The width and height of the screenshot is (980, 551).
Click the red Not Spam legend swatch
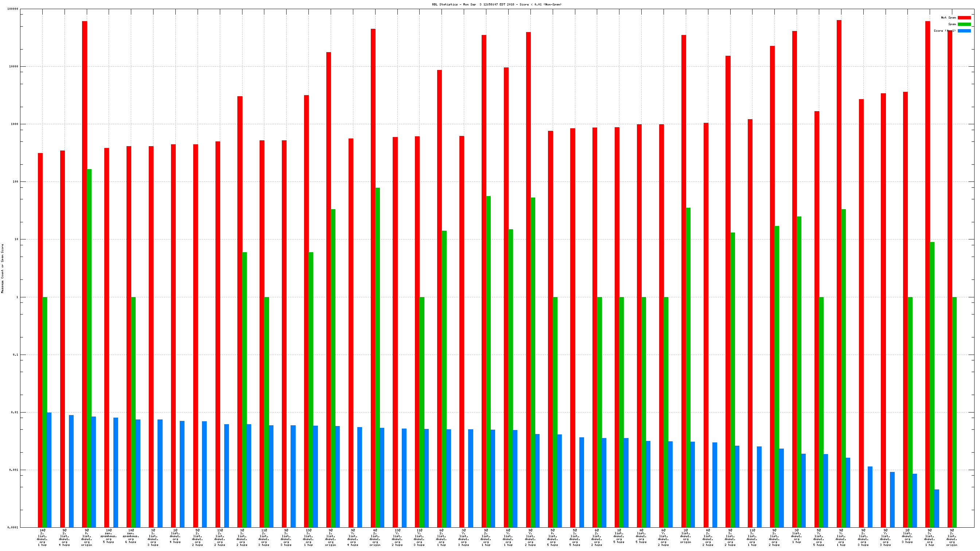click(x=964, y=17)
